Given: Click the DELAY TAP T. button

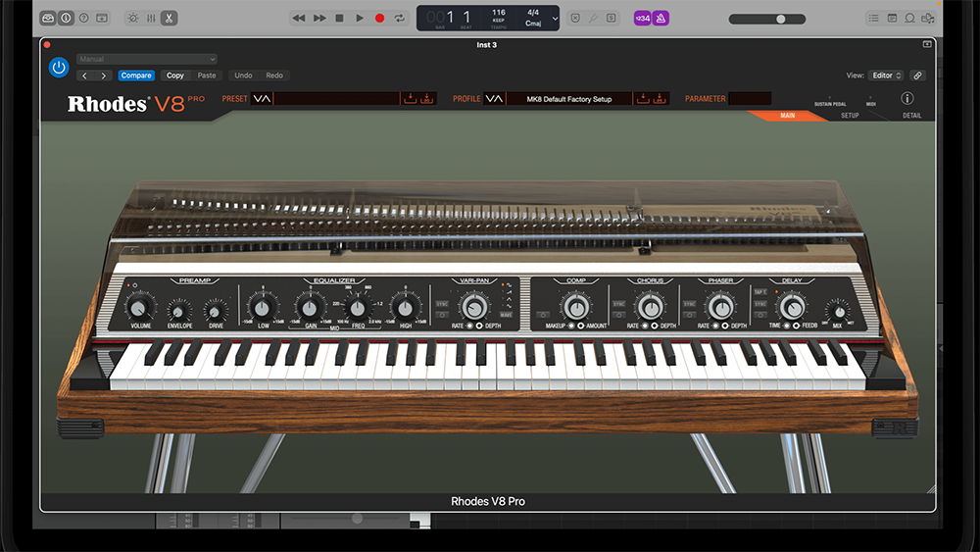Looking at the screenshot, I should coord(760,292).
